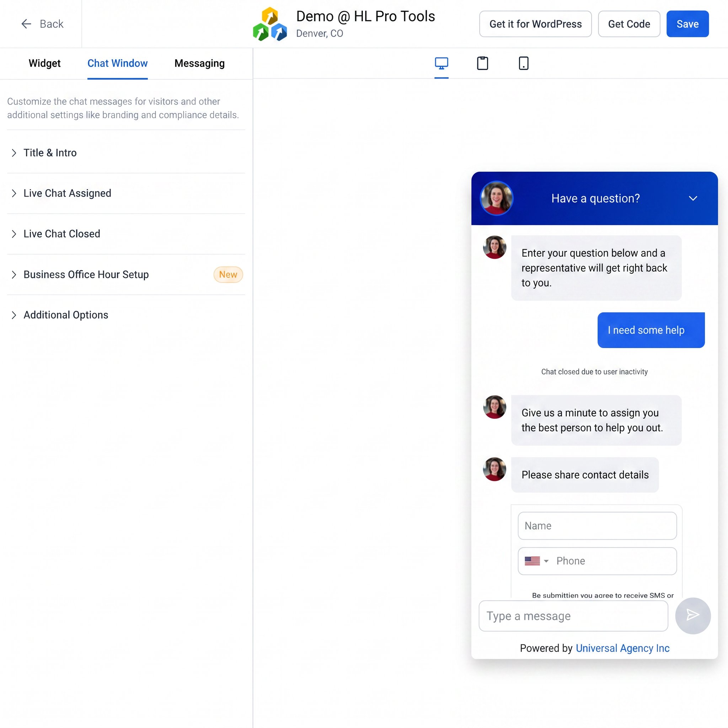Expand the Live Chat Closed section
728x728 pixels.
(126, 234)
